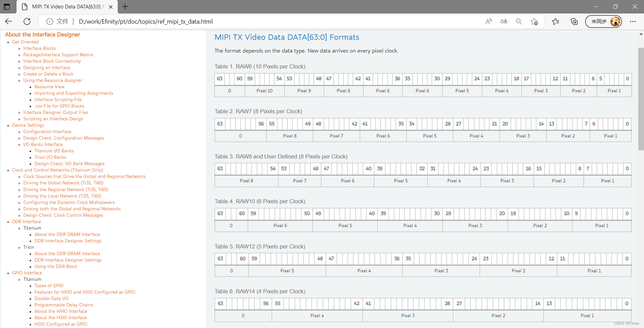This screenshot has width=644, height=328.
Task: Open Resource View link
Action: click(49, 87)
